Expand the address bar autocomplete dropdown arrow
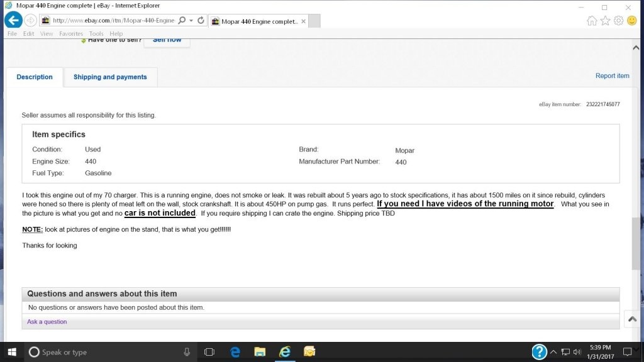The image size is (644, 362). click(191, 20)
